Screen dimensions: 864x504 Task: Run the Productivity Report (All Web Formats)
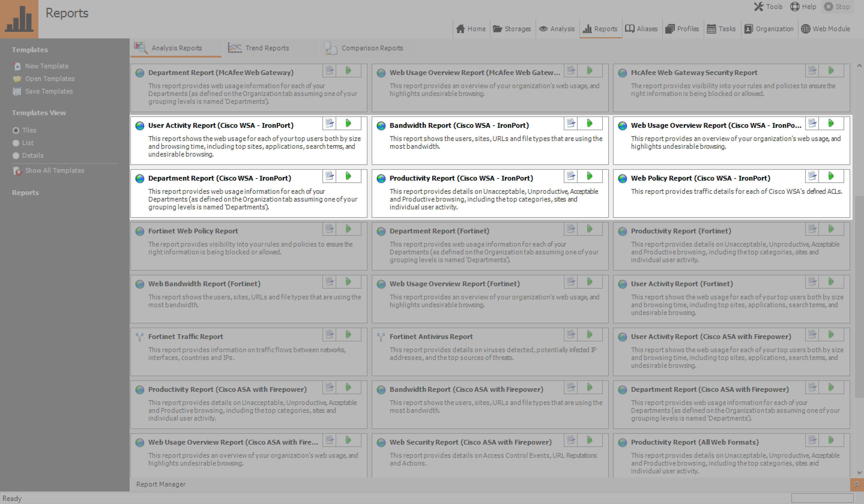click(x=831, y=440)
